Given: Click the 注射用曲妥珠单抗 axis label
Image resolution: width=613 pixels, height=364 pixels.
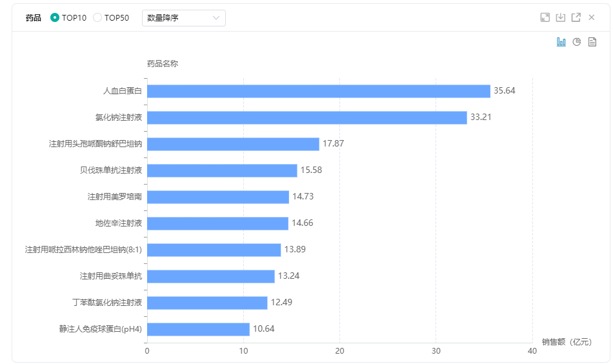Looking at the screenshot, I should 111,276.
